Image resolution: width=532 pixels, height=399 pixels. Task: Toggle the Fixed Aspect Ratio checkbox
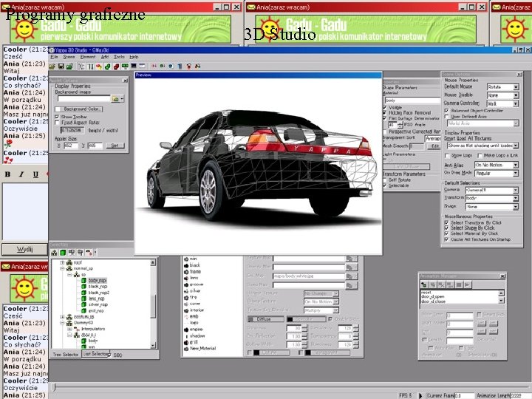click(x=57, y=123)
